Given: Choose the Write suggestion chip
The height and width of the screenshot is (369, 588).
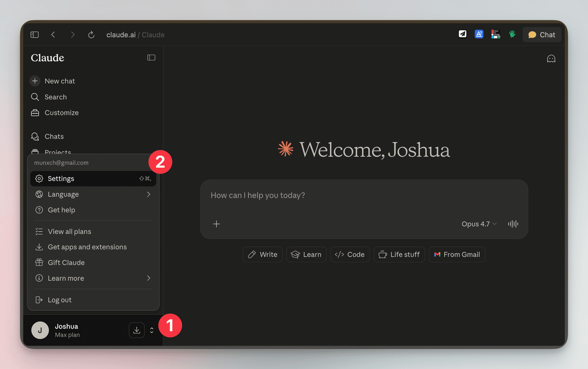Looking at the screenshot, I should (x=263, y=254).
